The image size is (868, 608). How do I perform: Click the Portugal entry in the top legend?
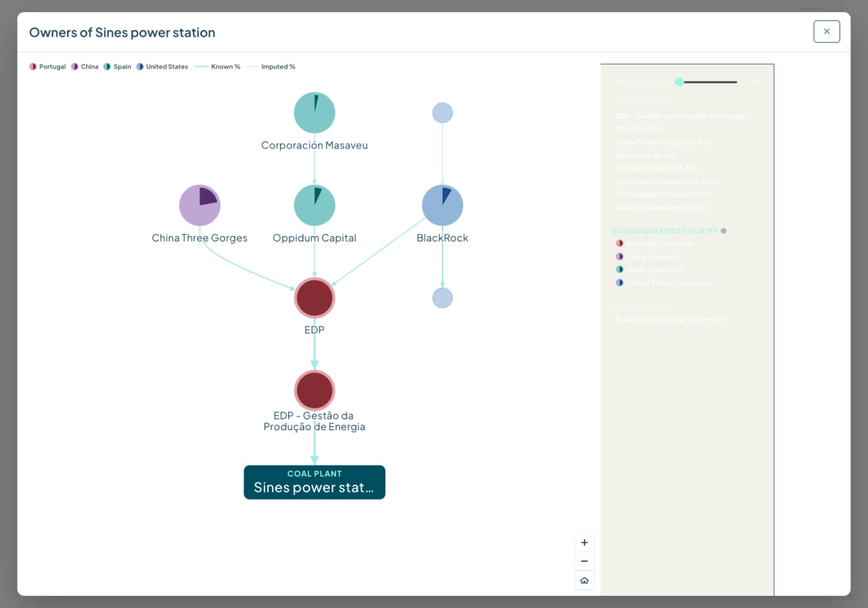coord(47,66)
